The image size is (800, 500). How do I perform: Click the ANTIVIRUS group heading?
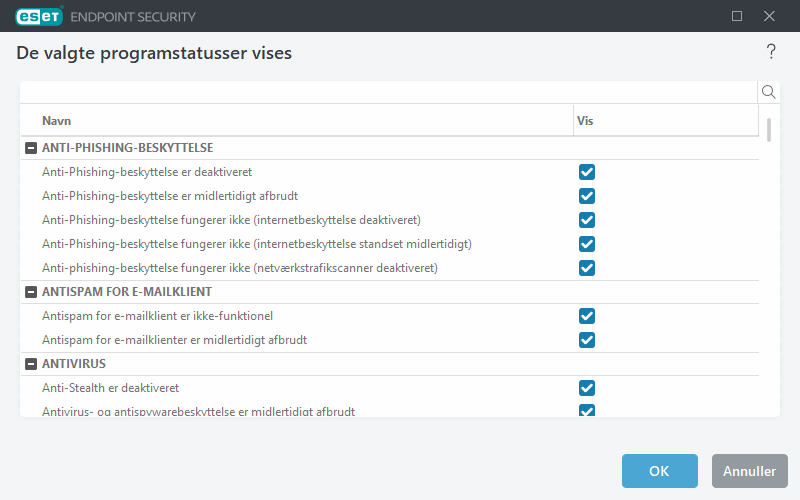tap(74, 364)
